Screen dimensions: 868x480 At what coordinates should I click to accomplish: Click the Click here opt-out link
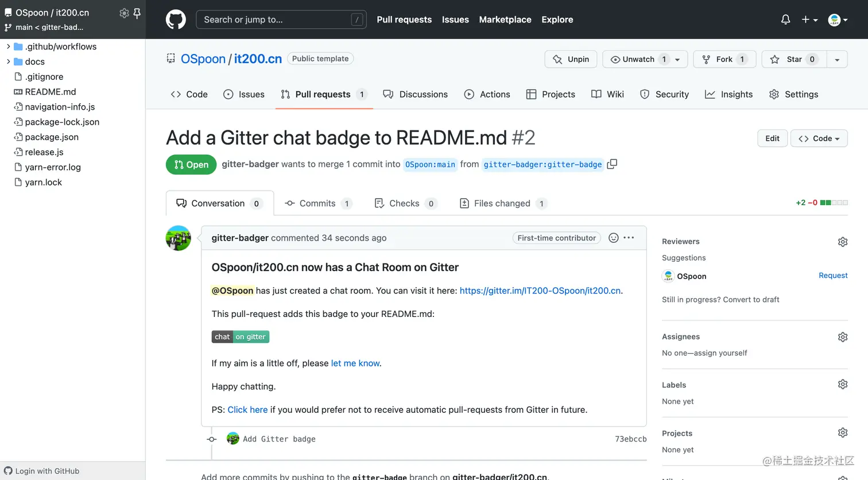[x=247, y=410]
